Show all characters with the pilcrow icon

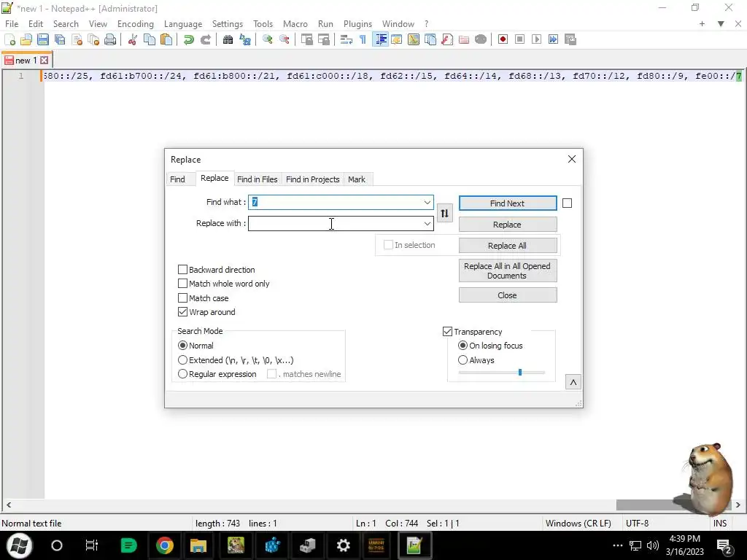pos(363,39)
